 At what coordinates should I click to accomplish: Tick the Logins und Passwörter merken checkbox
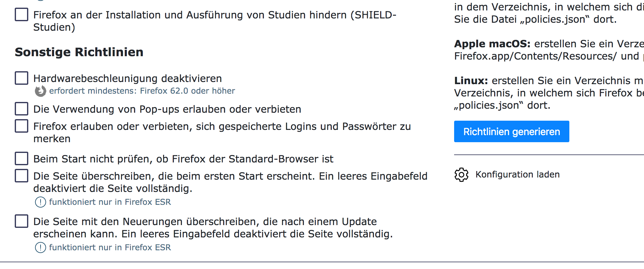[22, 126]
